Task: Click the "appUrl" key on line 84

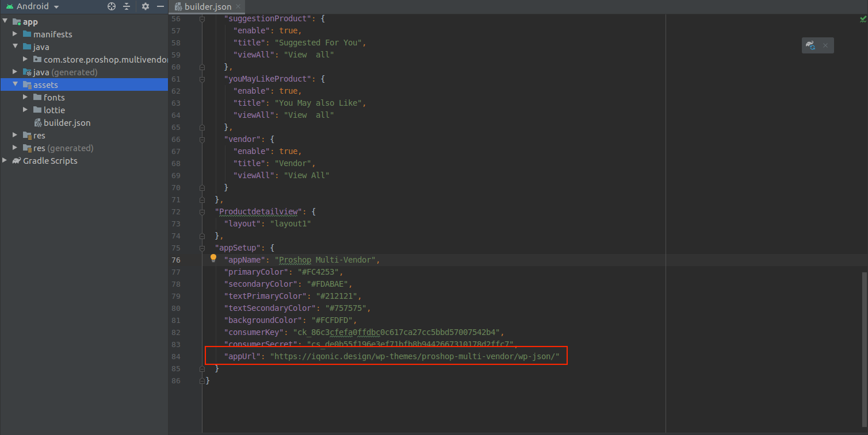Action: (x=242, y=356)
